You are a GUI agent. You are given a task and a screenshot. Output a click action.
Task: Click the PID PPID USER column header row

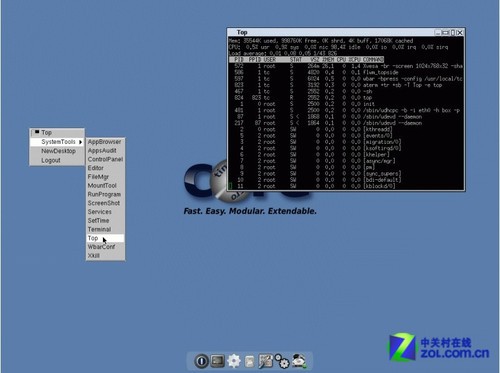(x=306, y=59)
